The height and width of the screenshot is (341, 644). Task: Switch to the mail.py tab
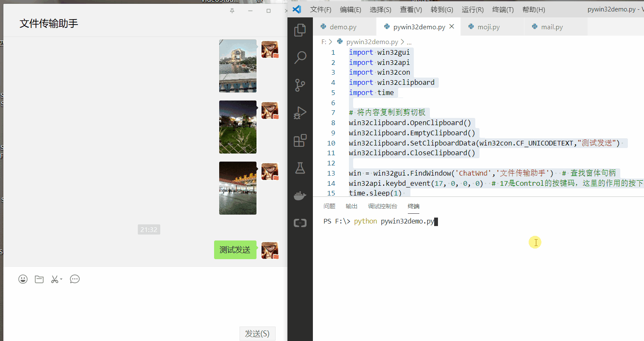[556, 27]
